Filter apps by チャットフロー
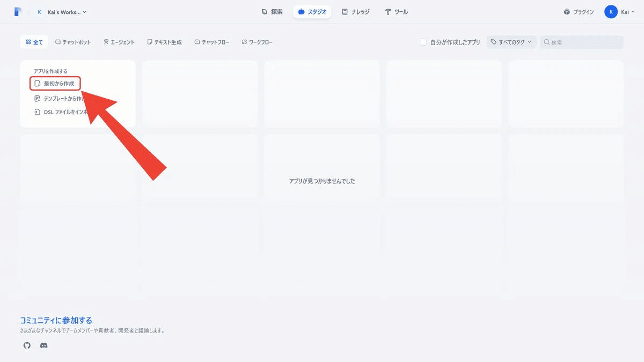The width and height of the screenshot is (644, 362). point(211,42)
